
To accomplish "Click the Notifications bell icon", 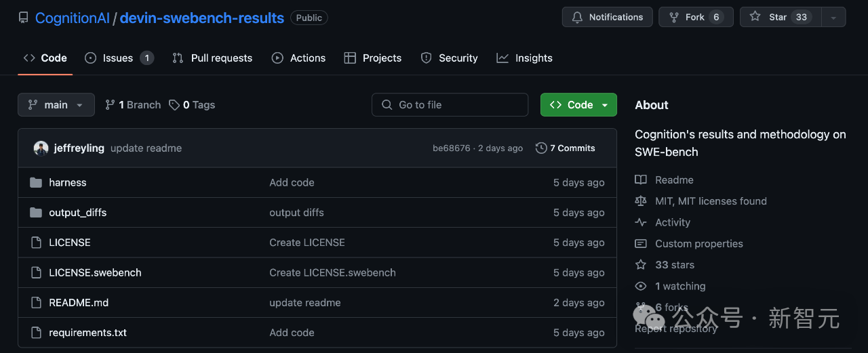I will click(578, 17).
